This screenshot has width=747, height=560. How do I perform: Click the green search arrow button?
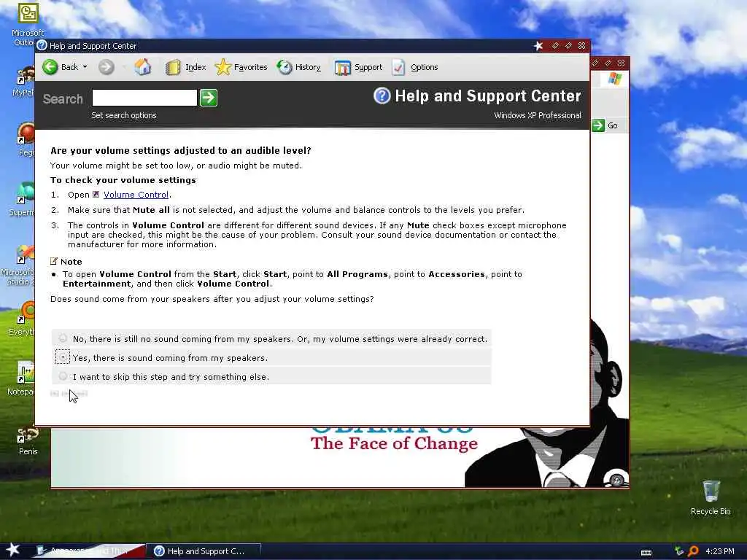(x=208, y=98)
